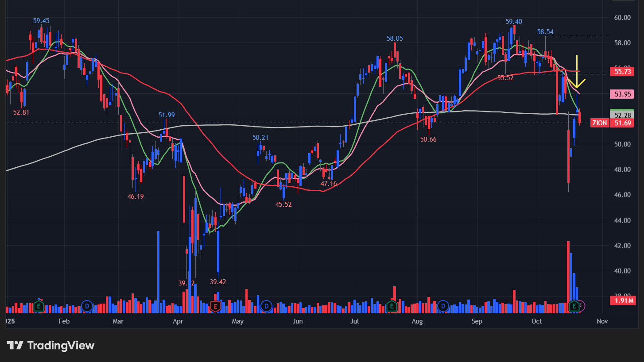Click the dividend D marker in February
Screen dimensions: 644x362
[x=87, y=306]
